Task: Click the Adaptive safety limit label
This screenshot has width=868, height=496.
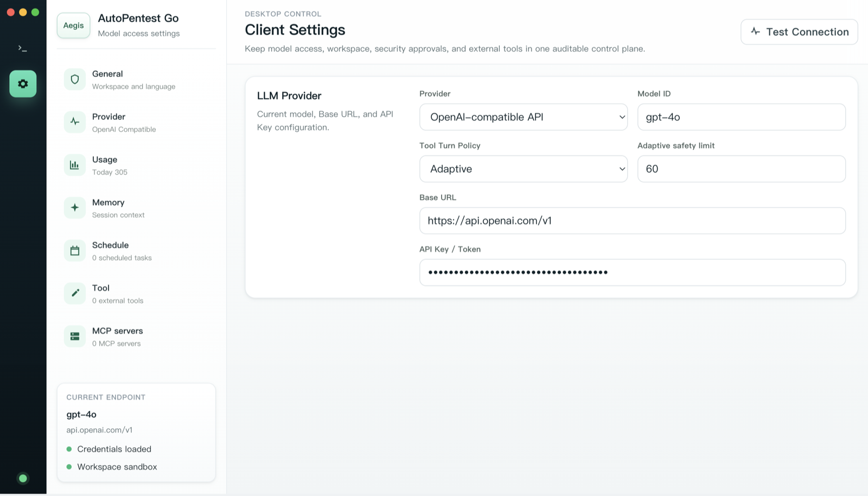Action: [x=676, y=145]
